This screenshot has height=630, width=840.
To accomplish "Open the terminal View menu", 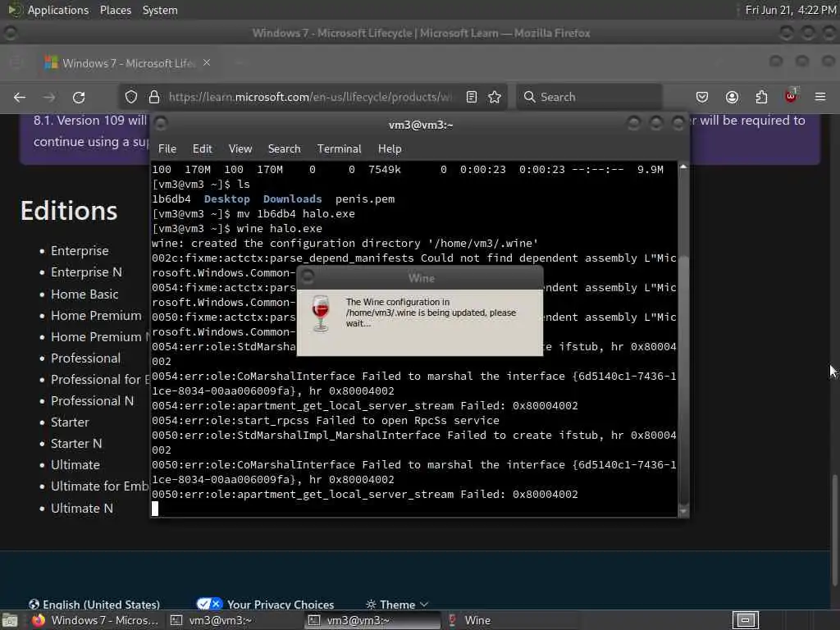I will [240, 149].
